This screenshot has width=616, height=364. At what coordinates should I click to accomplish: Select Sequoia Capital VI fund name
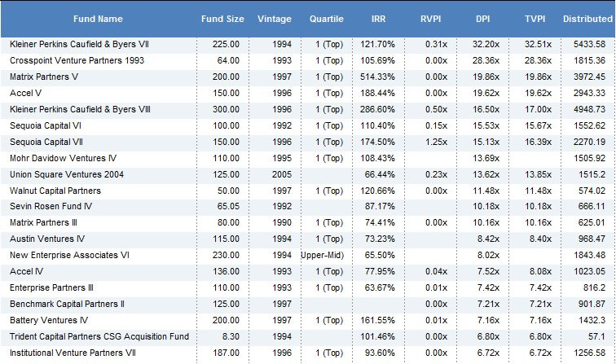click(x=45, y=126)
